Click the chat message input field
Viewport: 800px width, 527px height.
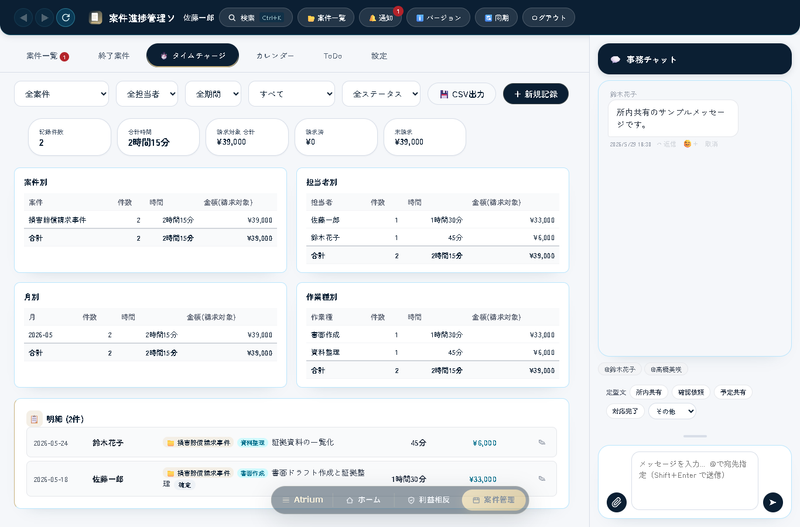point(694,480)
